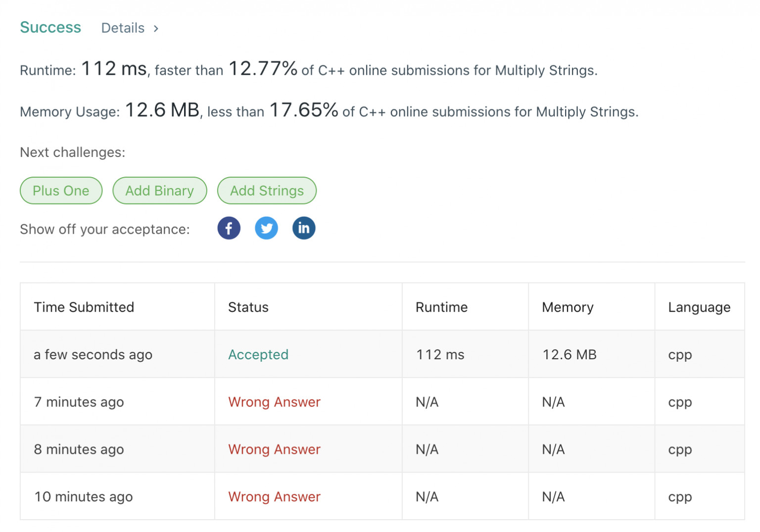Click the Runtime column header
The image size is (760, 532).
[x=441, y=307]
